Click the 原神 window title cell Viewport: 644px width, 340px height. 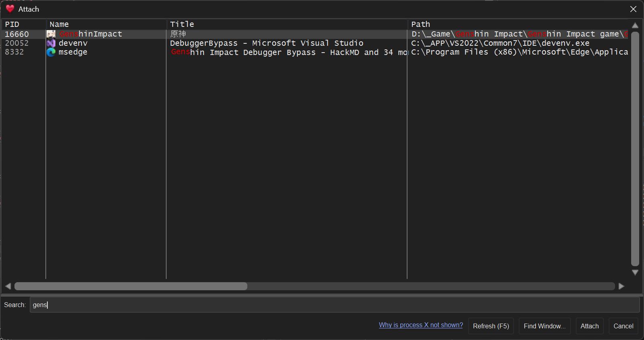point(178,34)
